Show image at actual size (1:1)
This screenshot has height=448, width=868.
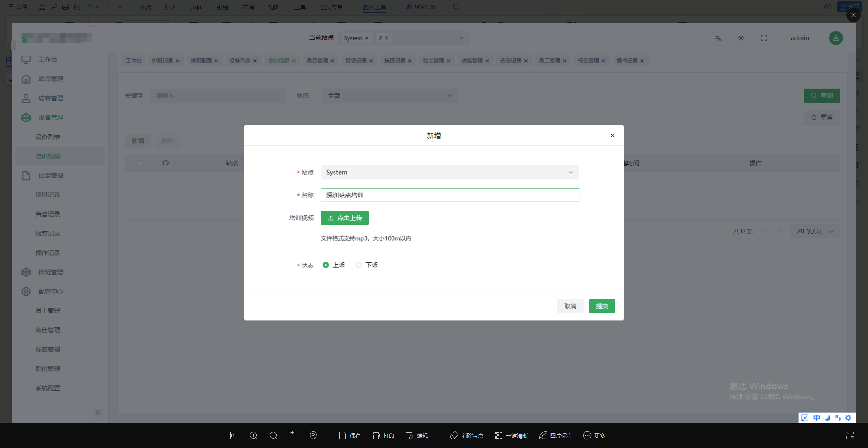click(x=234, y=435)
